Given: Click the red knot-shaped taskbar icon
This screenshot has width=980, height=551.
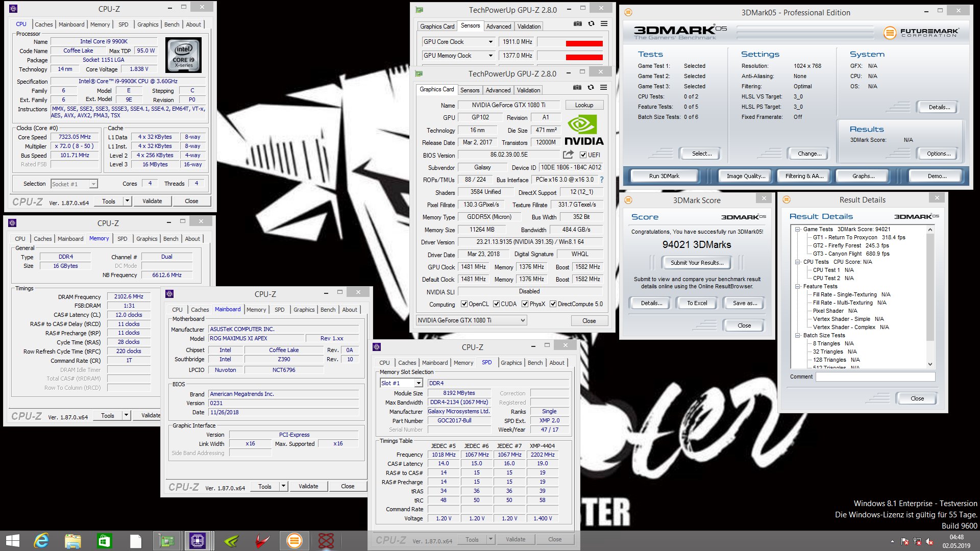Looking at the screenshot, I should 326,541.
